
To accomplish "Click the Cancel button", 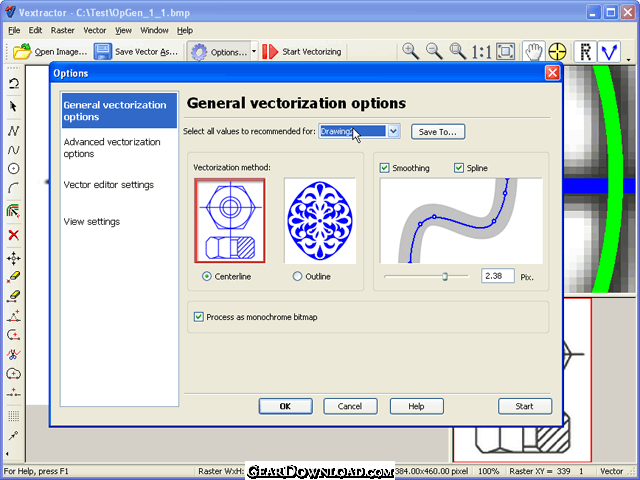I will click(350, 406).
